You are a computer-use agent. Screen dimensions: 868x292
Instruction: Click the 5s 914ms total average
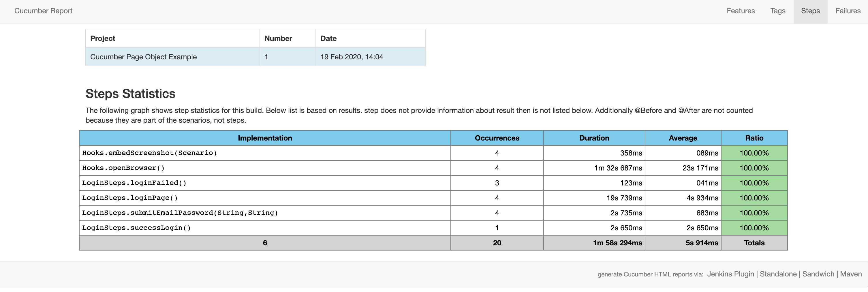click(702, 242)
